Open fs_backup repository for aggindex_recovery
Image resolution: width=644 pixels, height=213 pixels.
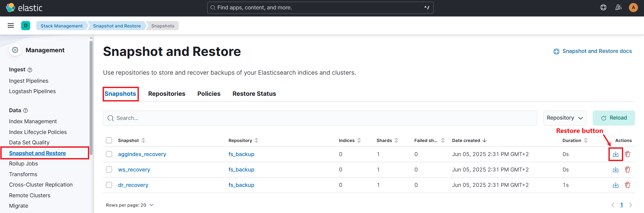pyautogui.click(x=241, y=154)
